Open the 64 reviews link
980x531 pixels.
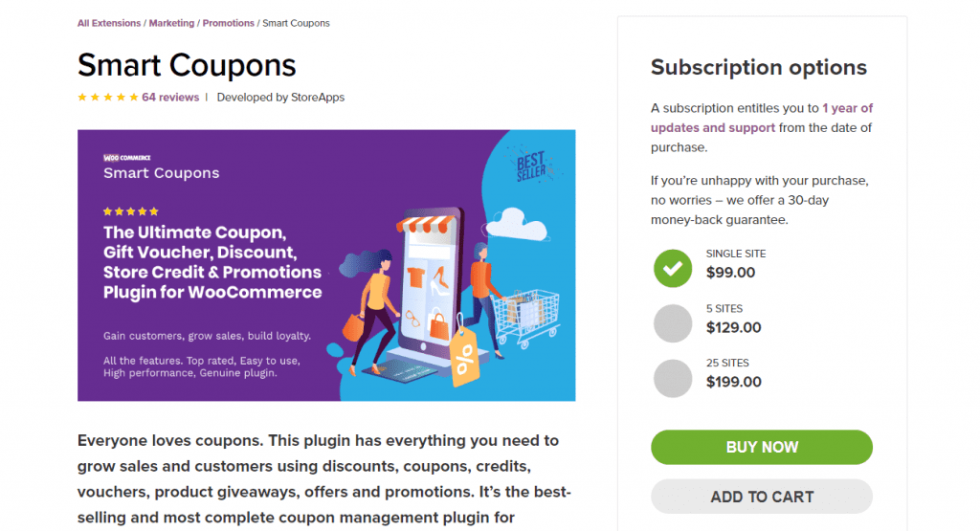170,98
